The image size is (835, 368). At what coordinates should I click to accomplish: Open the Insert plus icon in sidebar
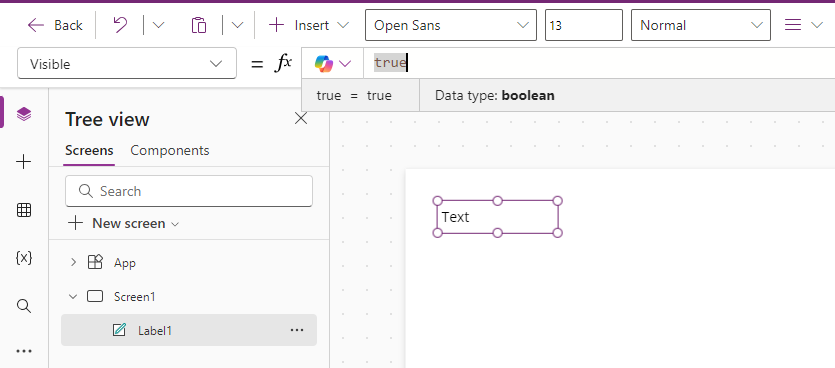pyautogui.click(x=24, y=162)
